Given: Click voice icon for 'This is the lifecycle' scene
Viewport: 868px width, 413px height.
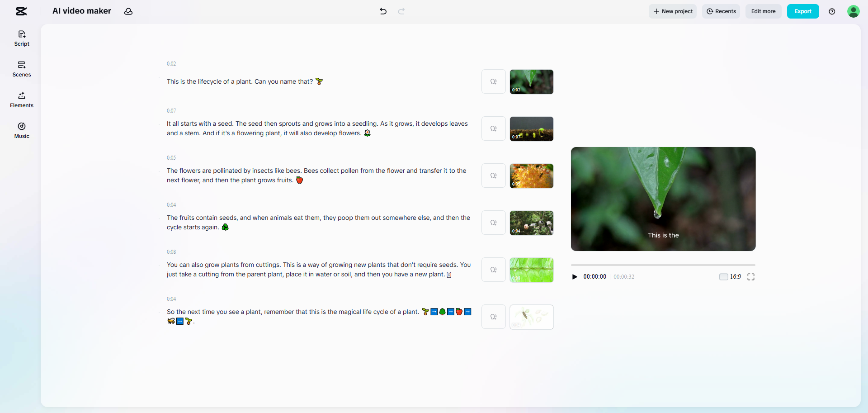Looking at the screenshot, I should (x=494, y=82).
